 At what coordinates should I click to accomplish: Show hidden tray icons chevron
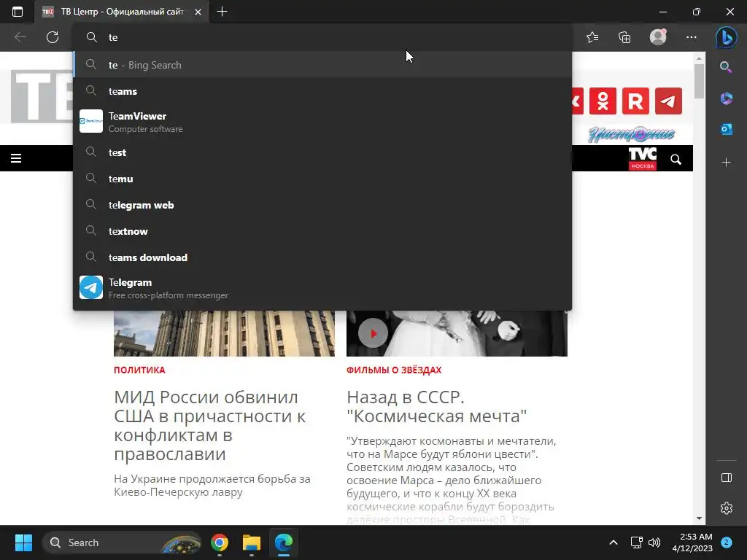(x=613, y=542)
